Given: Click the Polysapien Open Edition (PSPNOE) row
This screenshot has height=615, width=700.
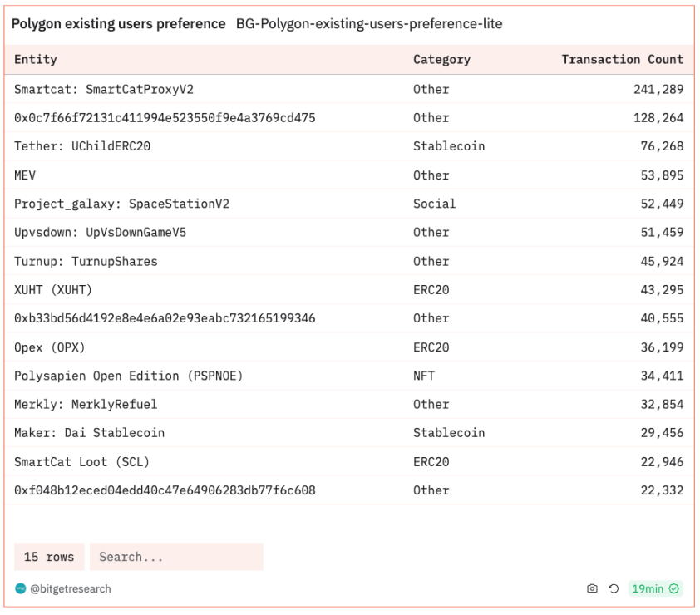Looking at the screenshot, I should (x=129, y=376).
